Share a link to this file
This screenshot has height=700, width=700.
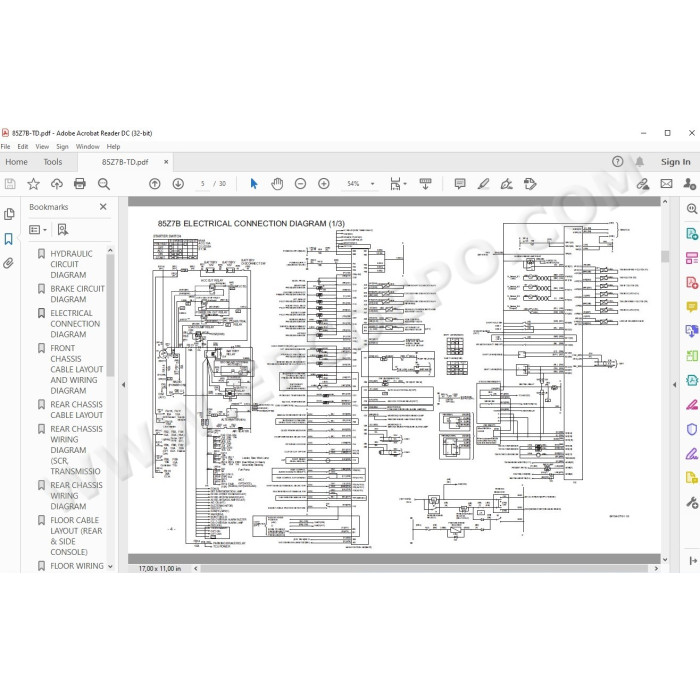tap(643, 183)
